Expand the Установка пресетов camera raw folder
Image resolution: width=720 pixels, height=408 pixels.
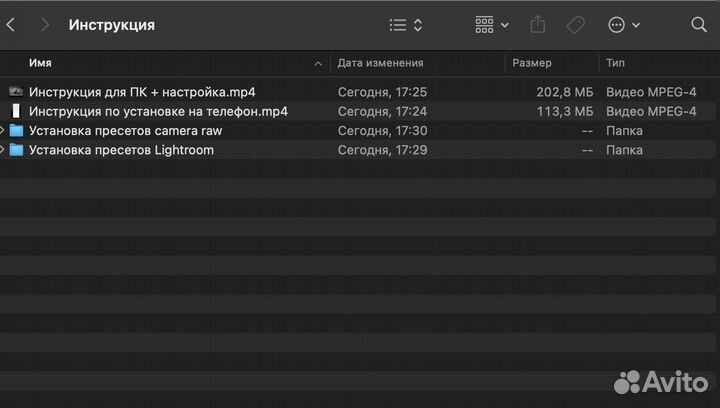2,131
